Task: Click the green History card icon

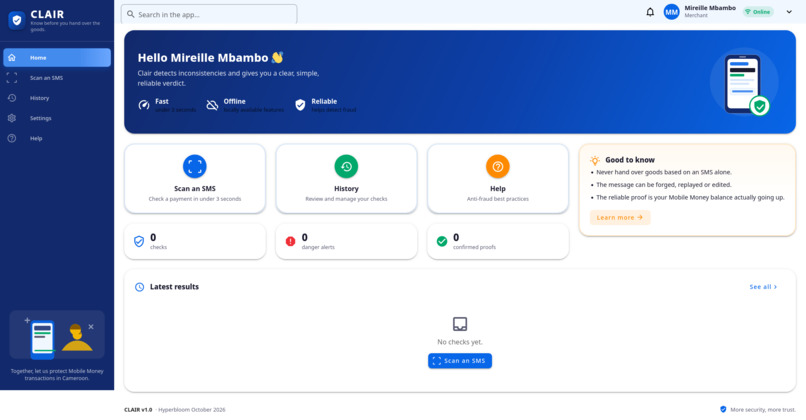Action: coord(346,166)
